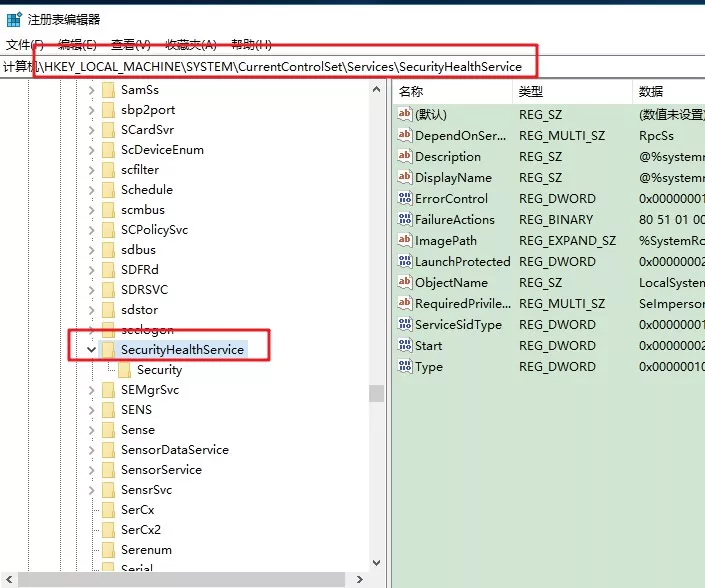Click the LaunchProtected DWORD value icon
This screenshot has width=705, height=588.
405,261
